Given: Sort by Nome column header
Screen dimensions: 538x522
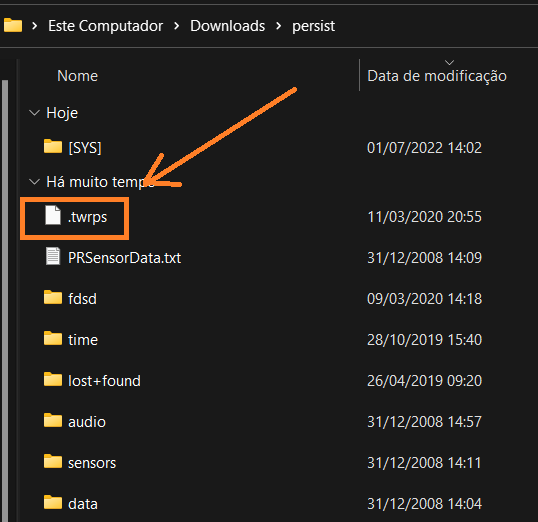Looking at the screenshot, I should tap(78, 76).
